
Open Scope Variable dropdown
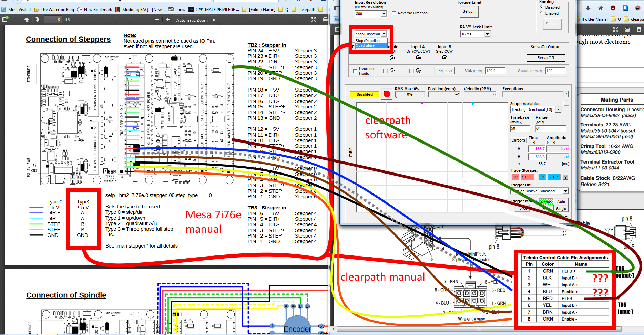(535, 109)
